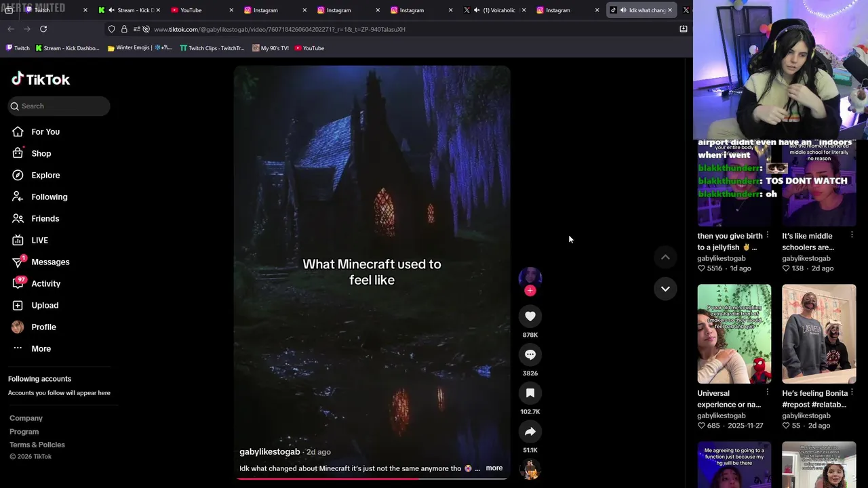868x488 pixels.
Task: Open the Universal experience video thumbnail
Action: tap(734, 333)
